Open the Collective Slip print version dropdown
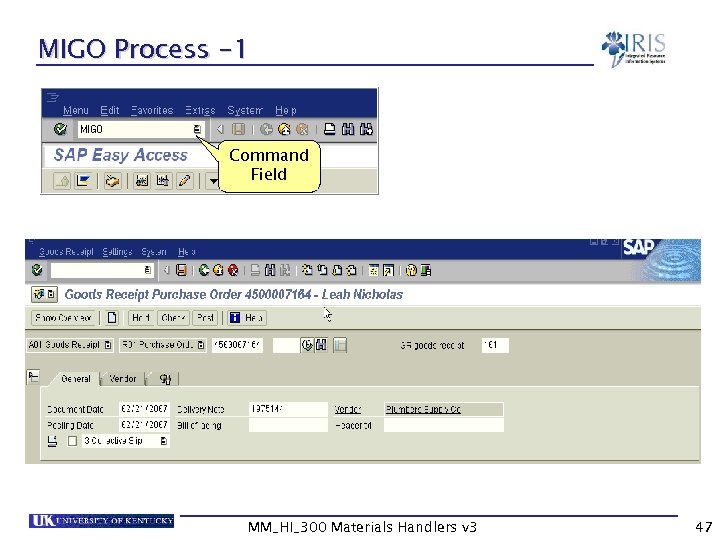The width and height of the screenshot is (720, 540). click(163, 441)
